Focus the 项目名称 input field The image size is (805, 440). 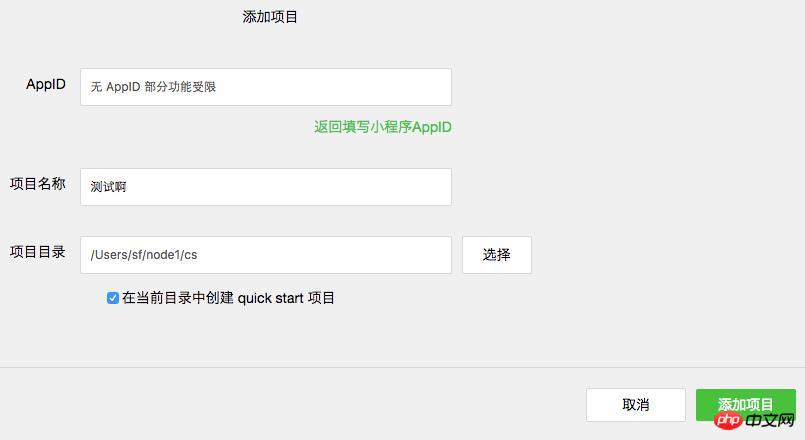[266, 187]
